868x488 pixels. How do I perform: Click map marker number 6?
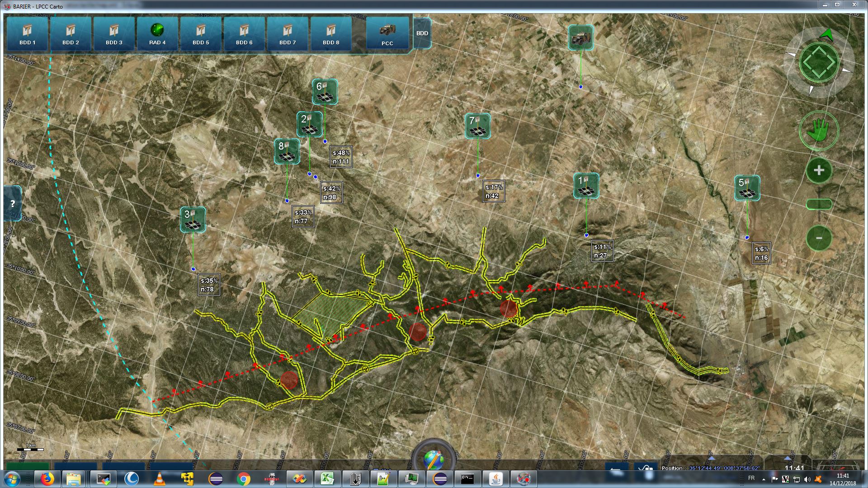pos(325,92)
